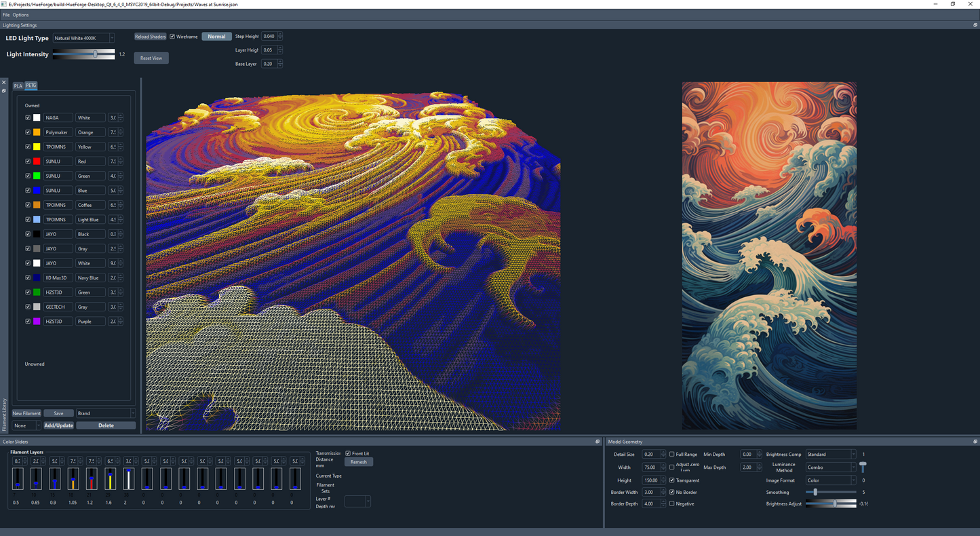Screen dimensions: 980x536
Task: Click the Remesh button
Action: coord(358,461)
